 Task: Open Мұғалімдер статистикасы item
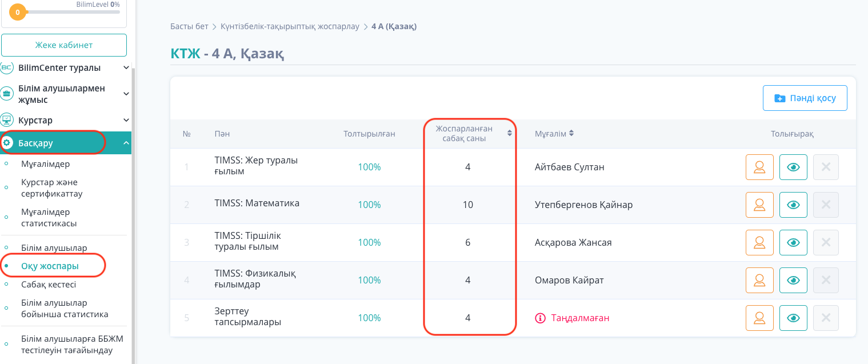click(49, 218)
